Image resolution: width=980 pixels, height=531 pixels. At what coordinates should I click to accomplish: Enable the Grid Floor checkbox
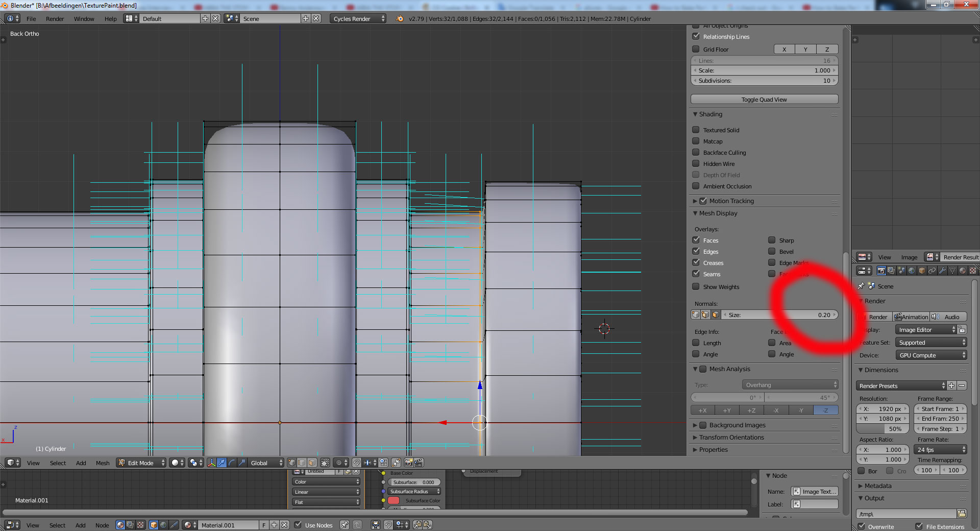click(x=696, y=49)
